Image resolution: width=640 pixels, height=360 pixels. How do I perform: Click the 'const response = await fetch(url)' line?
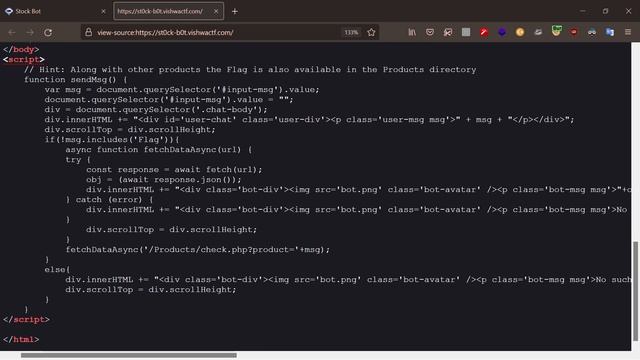[x=174, y=169]
